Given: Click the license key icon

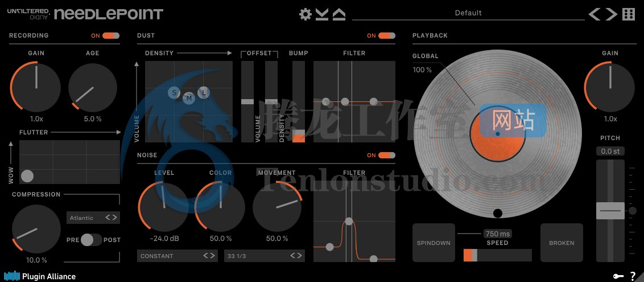Looking at the screenshot, I should pyautogui.click(x=618, y=277).
